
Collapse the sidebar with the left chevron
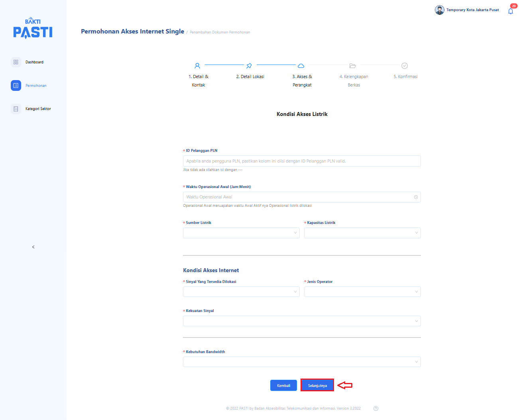pos(33,247)
